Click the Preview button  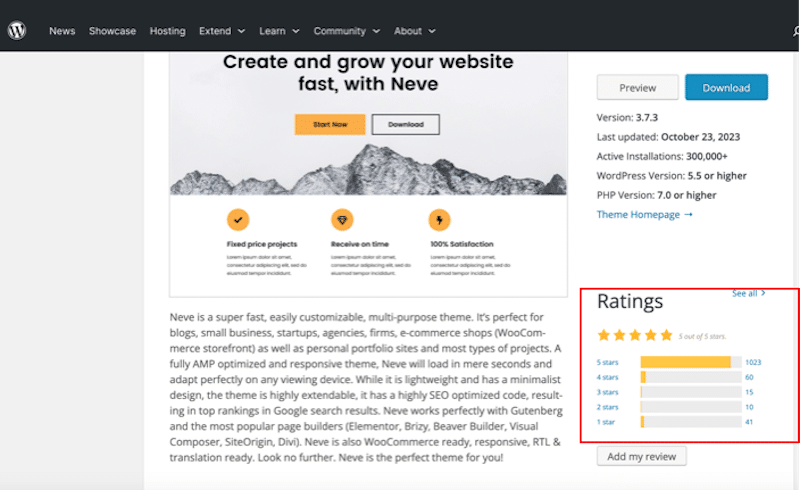point(637,88)
